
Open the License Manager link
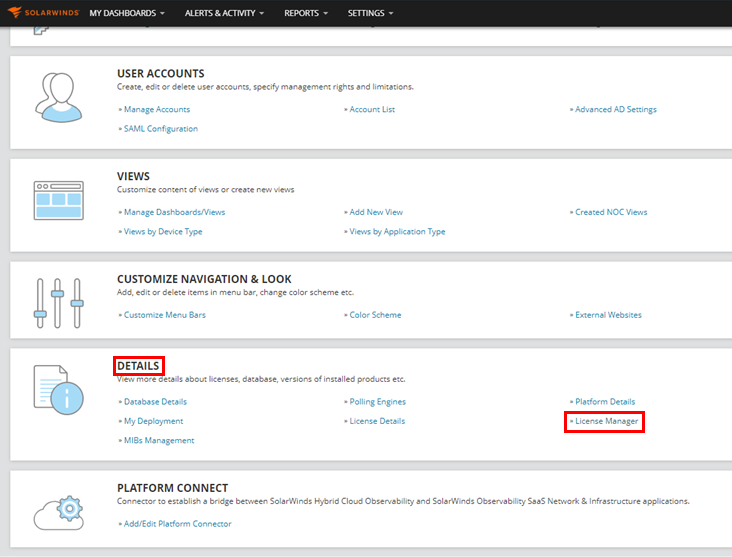(606, 421)
